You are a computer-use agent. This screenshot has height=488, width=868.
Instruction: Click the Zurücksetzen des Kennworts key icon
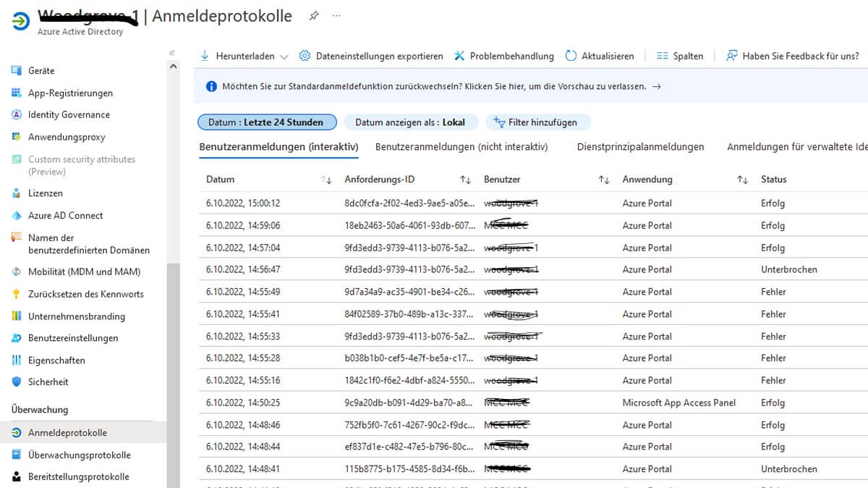(17, 294)
